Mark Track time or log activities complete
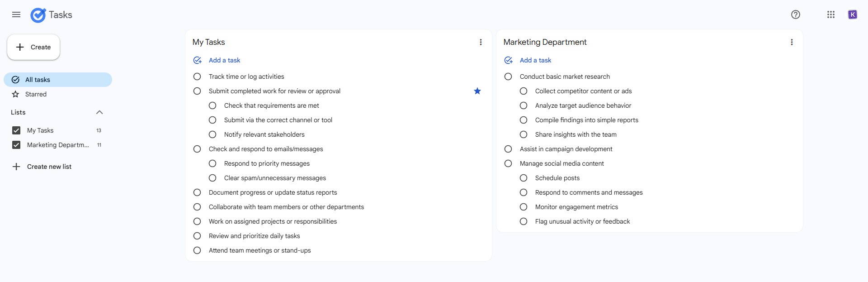 point(197,76)
